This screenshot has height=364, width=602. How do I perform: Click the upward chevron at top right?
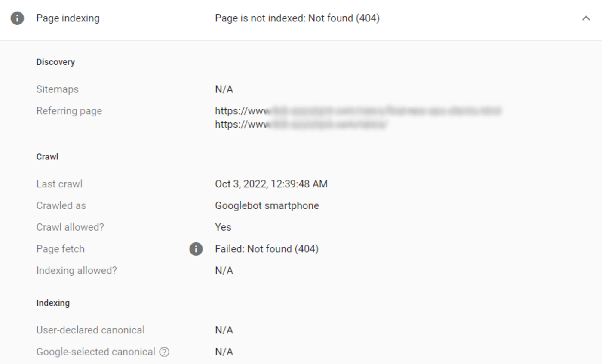(x=585, y=18)
